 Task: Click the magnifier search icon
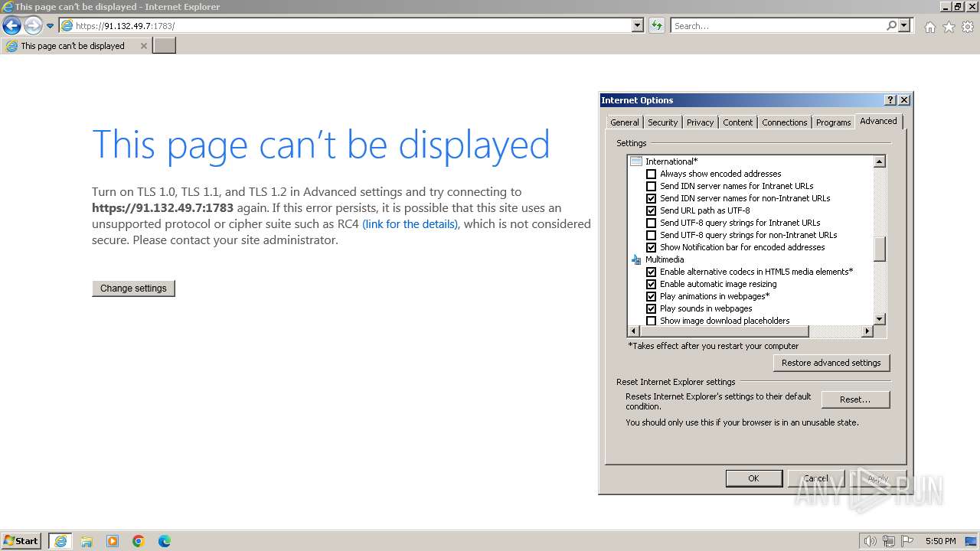(891, 26)
